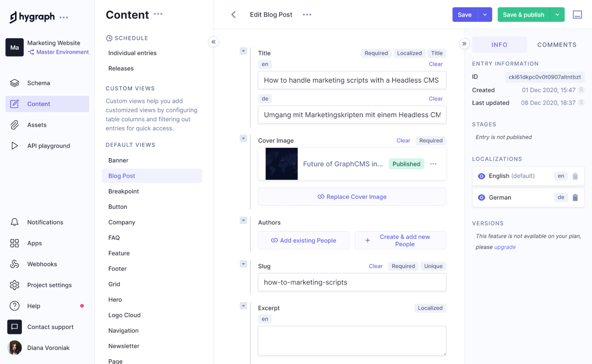Select the Blog Post view item
Screen dimensions: 592x364
(x=121, y=175)
